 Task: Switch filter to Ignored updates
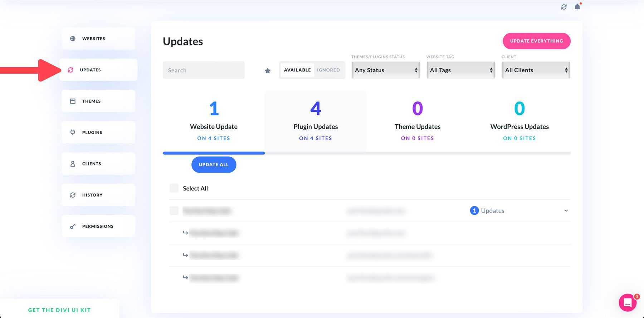point(328,70)
